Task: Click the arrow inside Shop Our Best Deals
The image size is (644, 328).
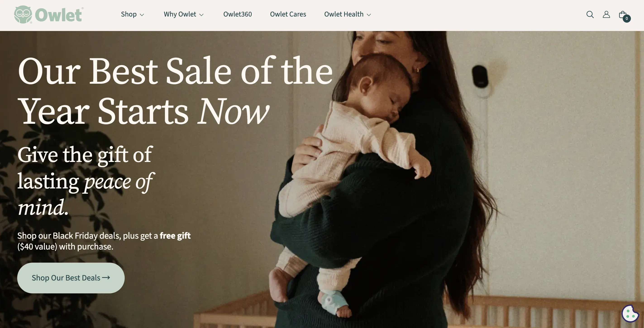Action: 106,278
